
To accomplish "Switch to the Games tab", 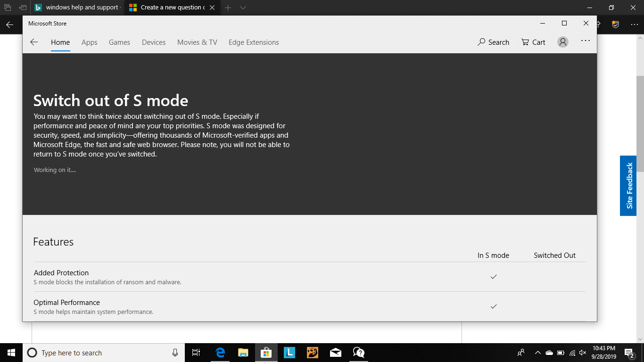I will coord(119,42).
